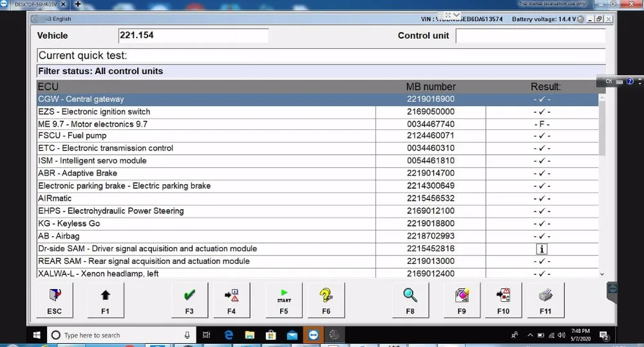Viewport: 644px width, 347px height.
Task: Select Electronic parking brake row
Action: (317, 186)
